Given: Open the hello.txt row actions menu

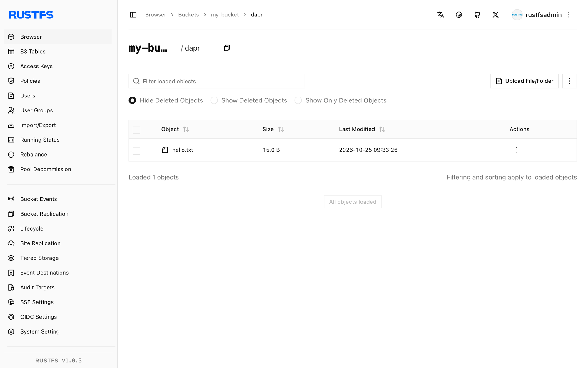Looking at the screenshot, I should (x=517, y=150).
